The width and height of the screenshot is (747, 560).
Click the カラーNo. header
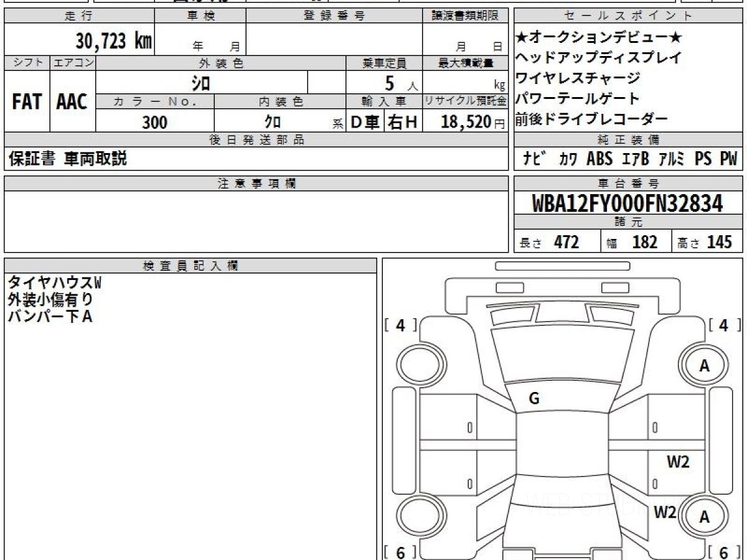pos(155,101)
